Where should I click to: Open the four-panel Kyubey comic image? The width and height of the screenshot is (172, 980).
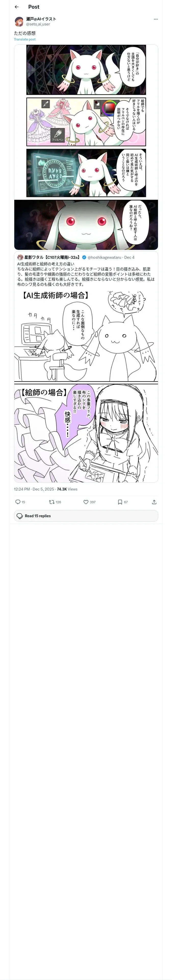coord(86,147)
